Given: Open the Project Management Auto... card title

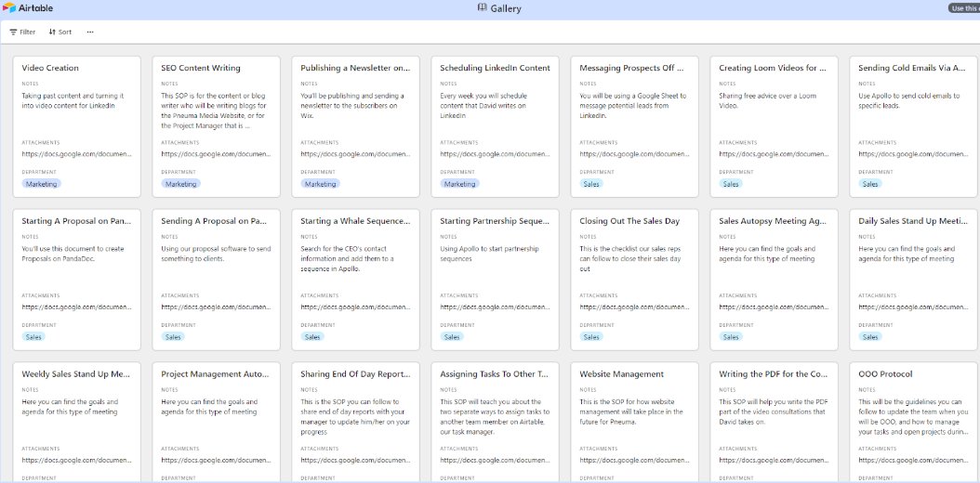Looking at the screenshot, I should (x=215, y=374).
